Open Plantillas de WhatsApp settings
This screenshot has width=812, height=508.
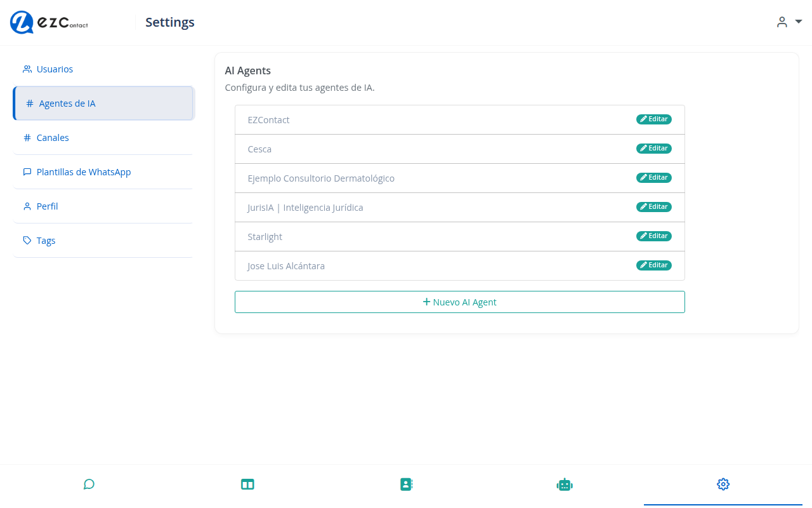click(x=83, y=171)
